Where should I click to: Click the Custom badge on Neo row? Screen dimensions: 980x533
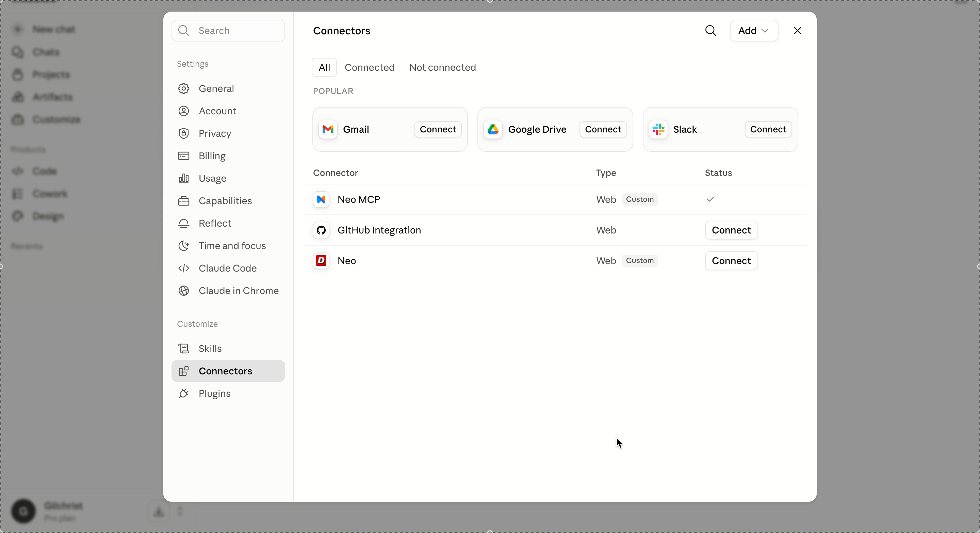click(640, 261)
